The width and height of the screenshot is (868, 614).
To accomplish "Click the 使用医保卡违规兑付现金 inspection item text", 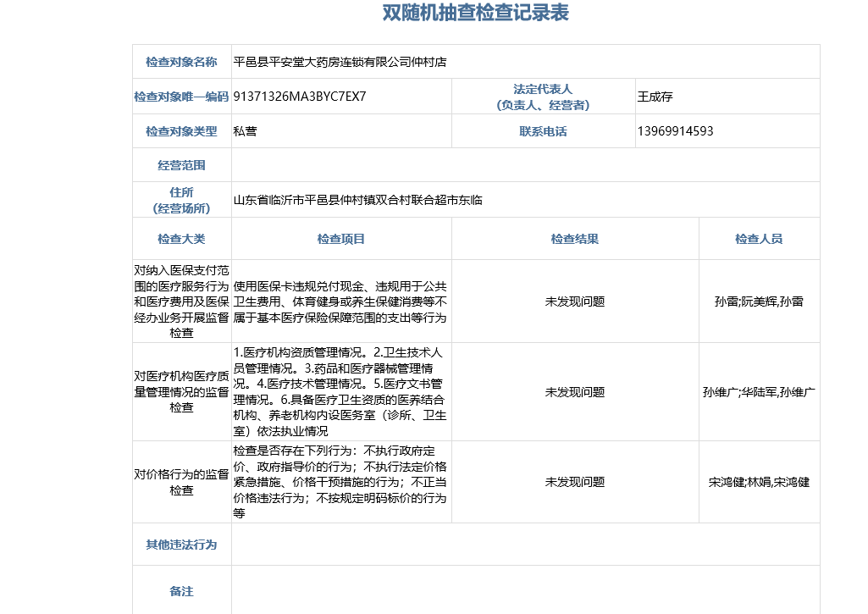I will click(340, 301).
